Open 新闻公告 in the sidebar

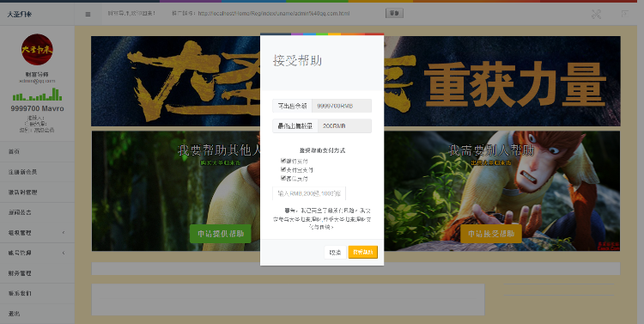37,212
